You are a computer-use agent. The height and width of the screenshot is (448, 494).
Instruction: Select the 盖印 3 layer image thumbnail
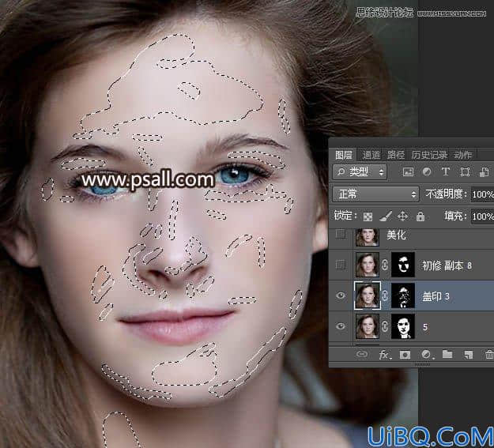367,296
